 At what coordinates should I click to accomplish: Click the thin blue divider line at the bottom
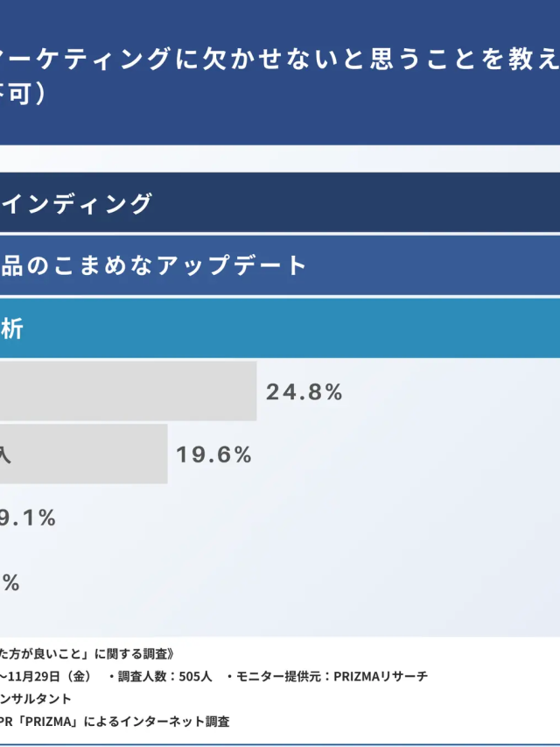[x=280, y=743]
